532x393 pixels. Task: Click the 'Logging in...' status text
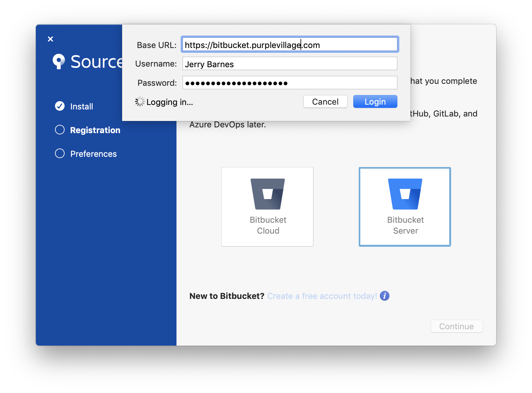170,102
